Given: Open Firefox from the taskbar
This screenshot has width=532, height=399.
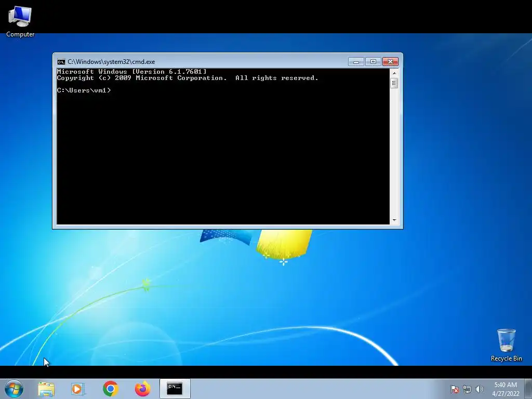Looking at the screenshot, I should (142, 389).
